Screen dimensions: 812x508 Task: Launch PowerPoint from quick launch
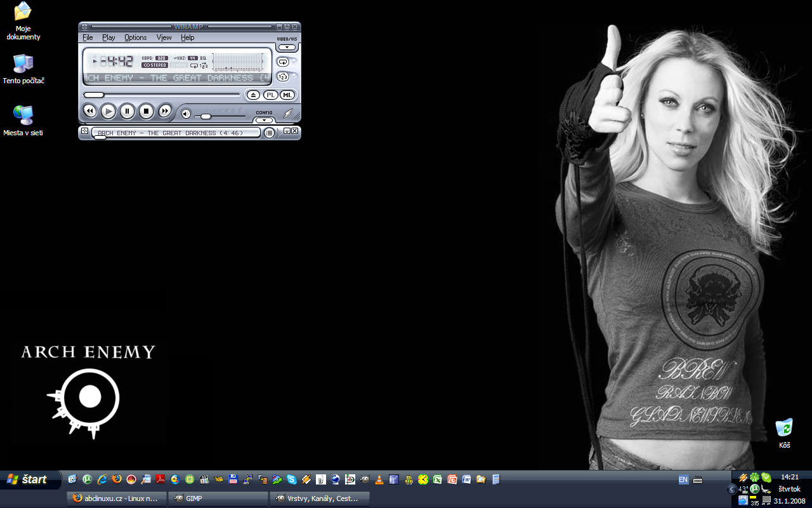(452, 479)
